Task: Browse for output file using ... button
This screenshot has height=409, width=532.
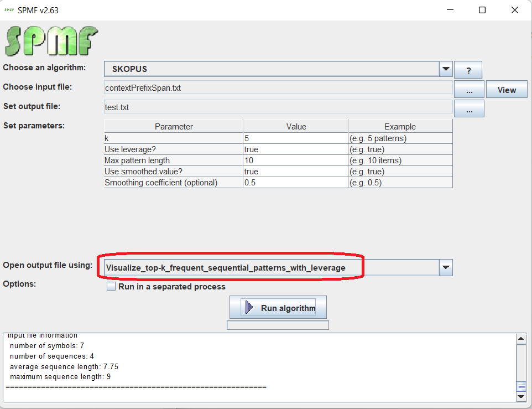Action: [x=469, y=109]
